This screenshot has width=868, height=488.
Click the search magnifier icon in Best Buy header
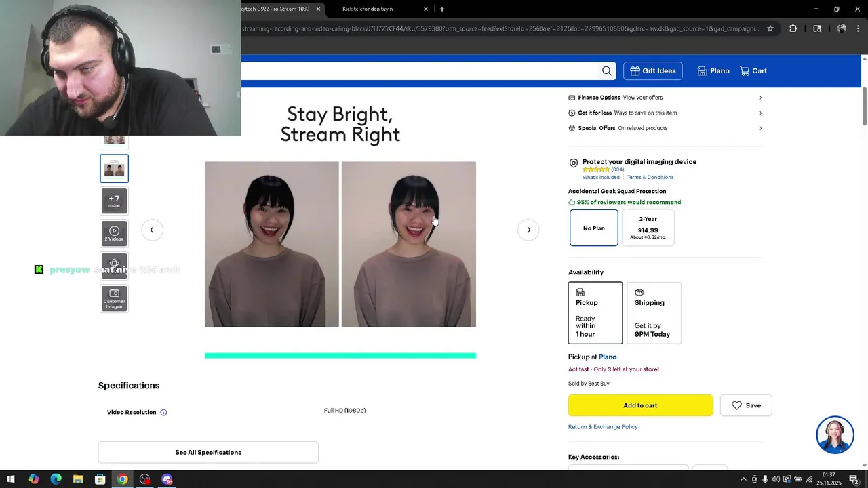(607, 70)
